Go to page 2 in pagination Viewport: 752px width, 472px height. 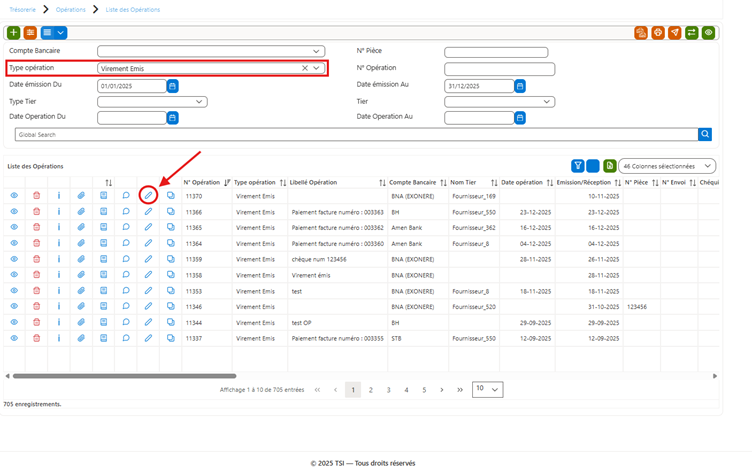tap(371, 390)
